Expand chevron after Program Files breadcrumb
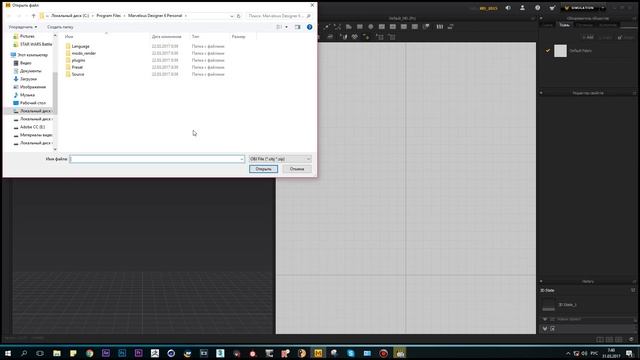The image size is (640, 360). 124,16
